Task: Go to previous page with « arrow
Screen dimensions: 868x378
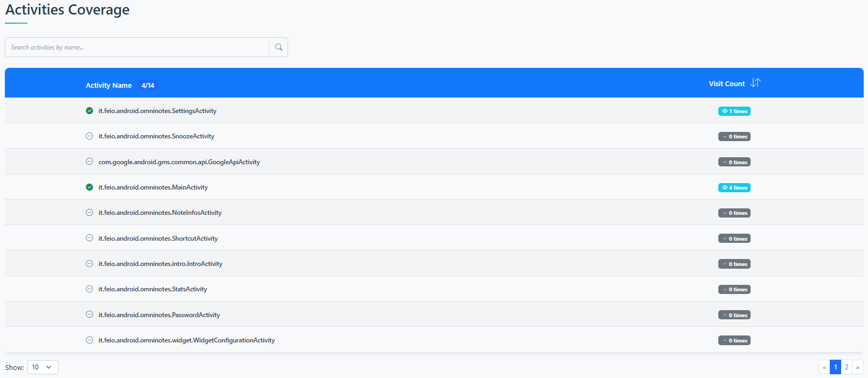Action: coord(824,367)
